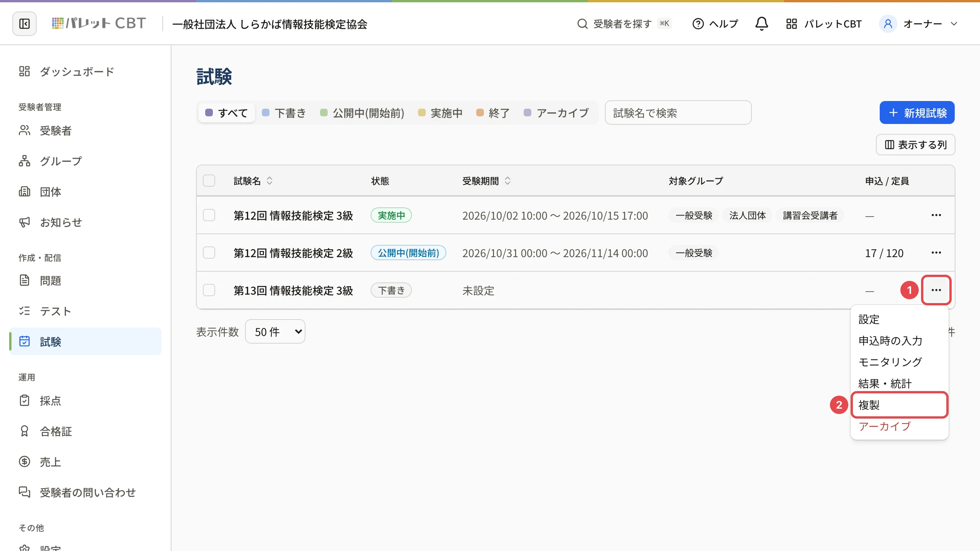The height and width of the screenshot is (551, 980).
Task: Check the row for 第13回 情報技能検定 3級
Action: (209, 290)
